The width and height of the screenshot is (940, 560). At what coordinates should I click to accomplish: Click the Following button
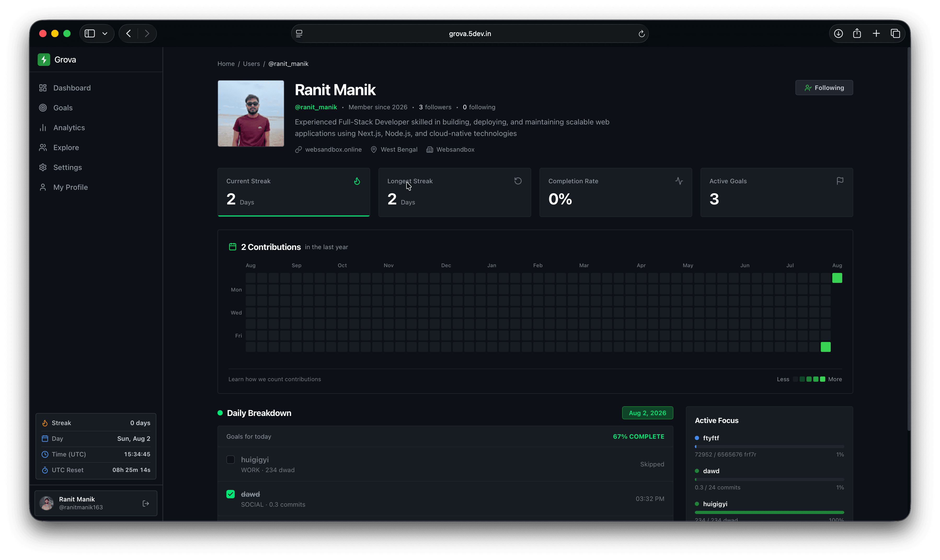tap(824, 88)
